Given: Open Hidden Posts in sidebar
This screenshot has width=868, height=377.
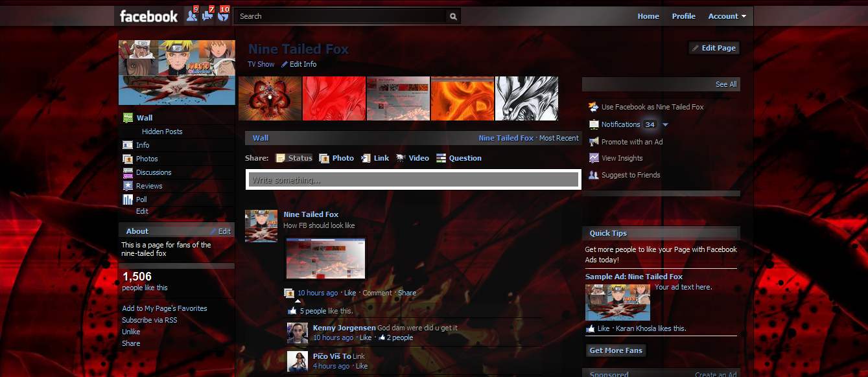Looking at the screenshot, I should 162,131.
